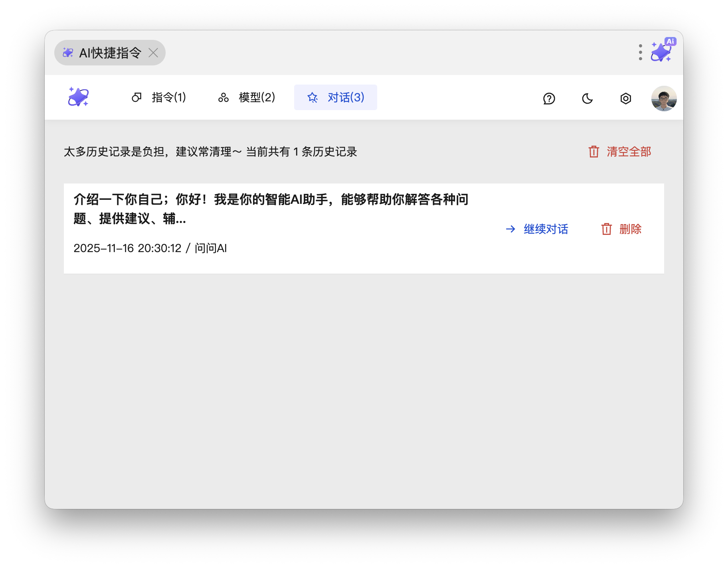
Task: Click the 清空全部 button
Action: pos(629,152)
